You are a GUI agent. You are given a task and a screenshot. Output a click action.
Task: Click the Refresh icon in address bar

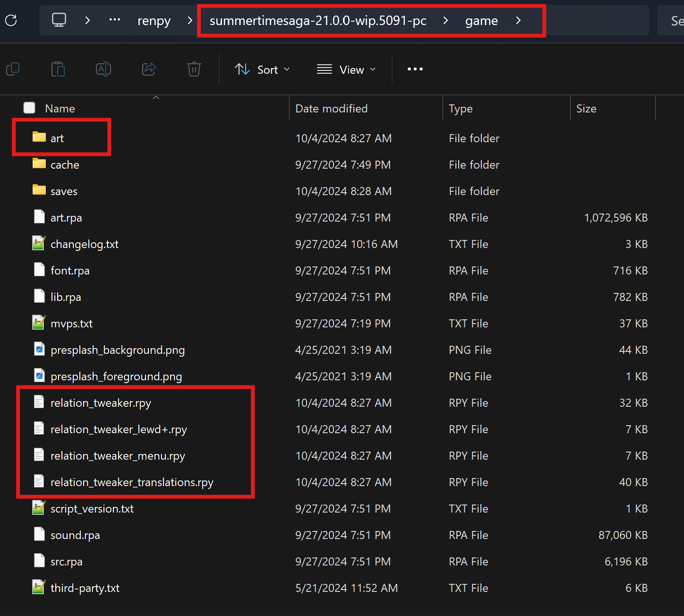pyautogui.click(x=11, y=20)
